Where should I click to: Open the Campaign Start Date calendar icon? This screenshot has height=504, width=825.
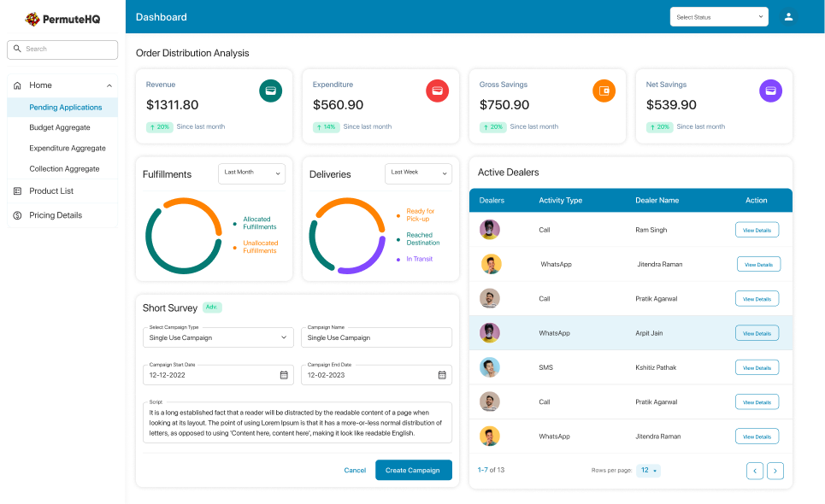(x=284, y=375)
